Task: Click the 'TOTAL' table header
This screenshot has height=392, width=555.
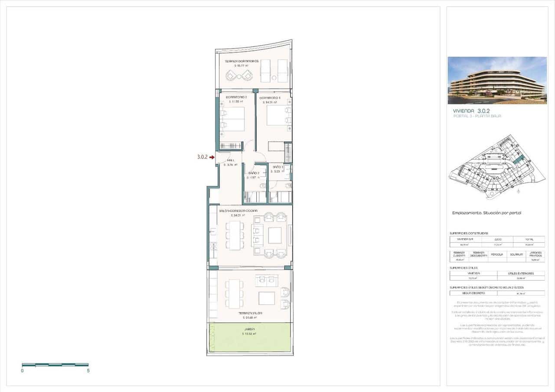Action: click(x=529, y=239)
